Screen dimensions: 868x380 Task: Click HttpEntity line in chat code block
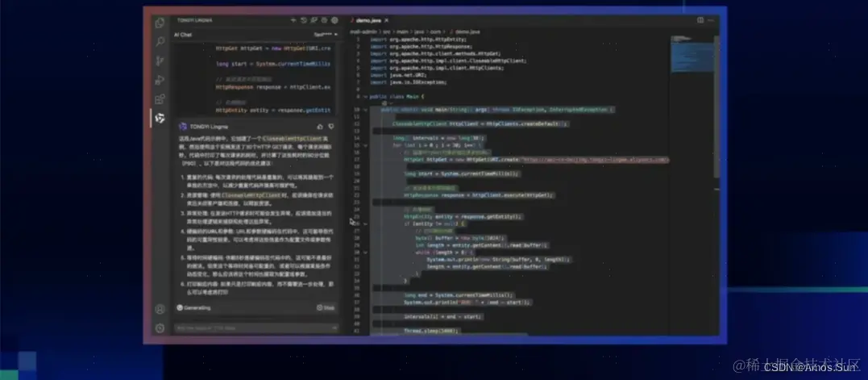(x=273, y=111)
